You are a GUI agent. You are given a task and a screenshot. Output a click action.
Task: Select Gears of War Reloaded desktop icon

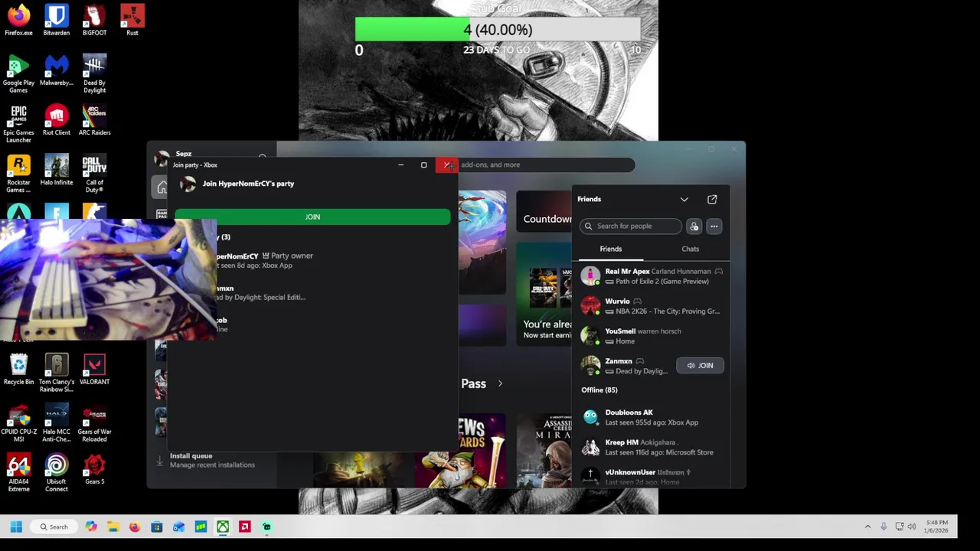[94, 423]
